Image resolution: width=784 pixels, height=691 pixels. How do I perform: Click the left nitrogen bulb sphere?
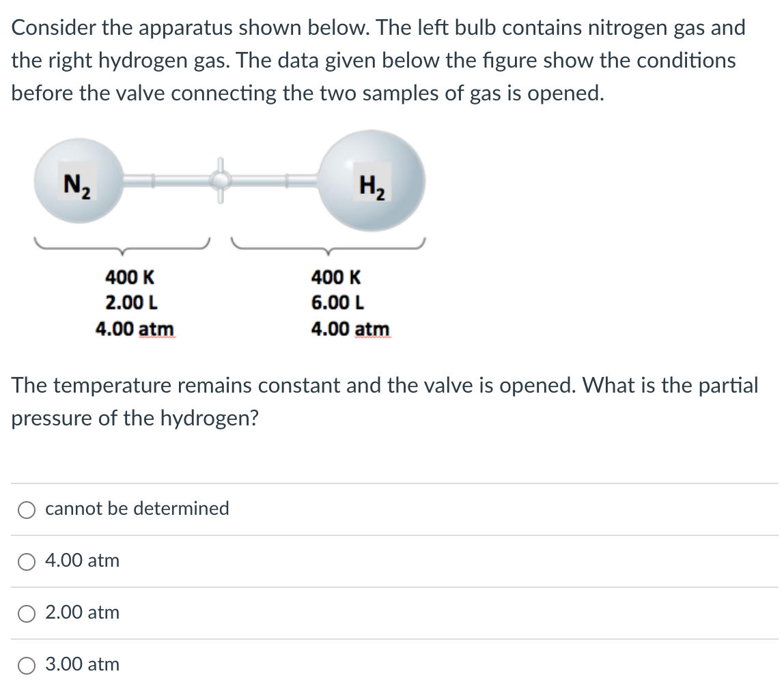pos(79,180)
